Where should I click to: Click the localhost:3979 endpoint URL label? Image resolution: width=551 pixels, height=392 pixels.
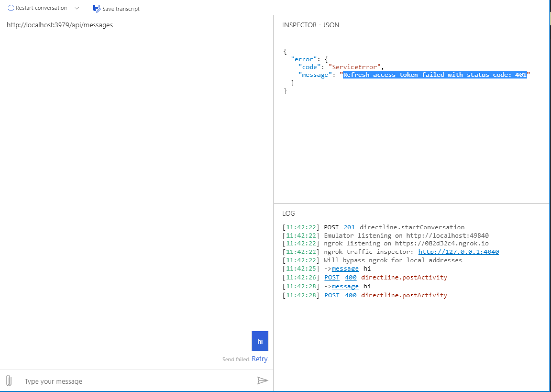tap(60, 25)
